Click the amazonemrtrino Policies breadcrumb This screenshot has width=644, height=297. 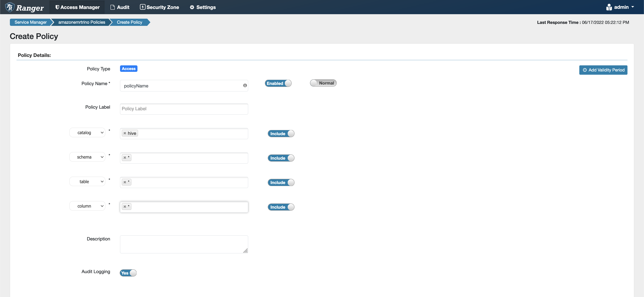[80, 22]
